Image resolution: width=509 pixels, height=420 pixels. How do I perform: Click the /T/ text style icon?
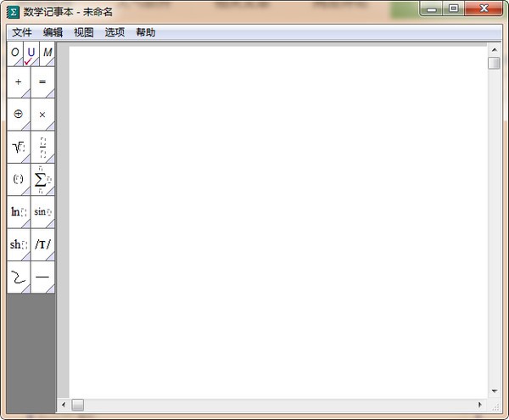tap(42, 244)
